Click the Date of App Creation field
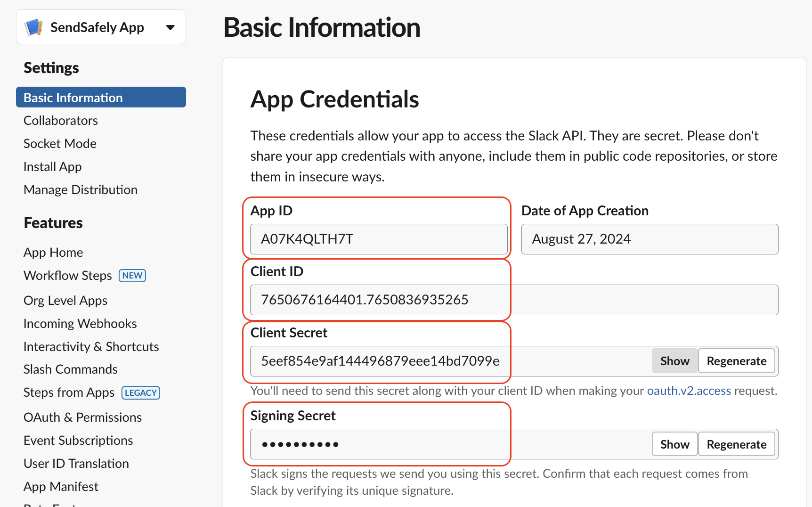 click(x=650, y=239)
